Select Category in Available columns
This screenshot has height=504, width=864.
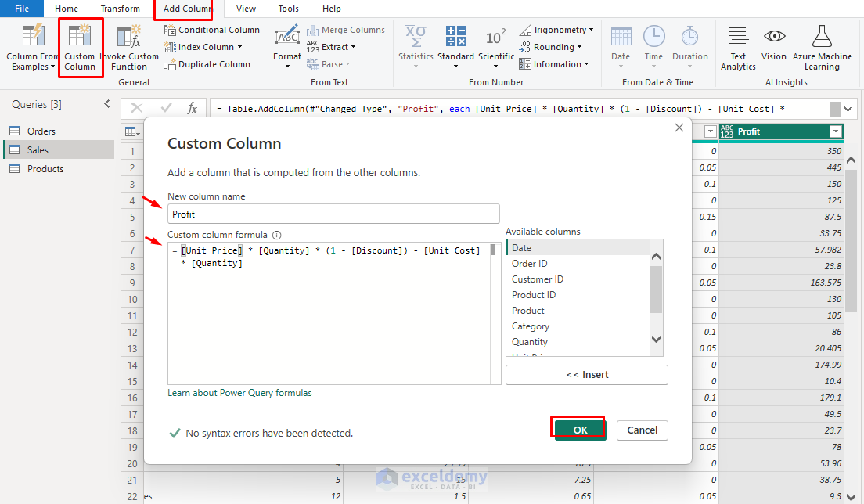pyautogui.click(x=578, y=326)
